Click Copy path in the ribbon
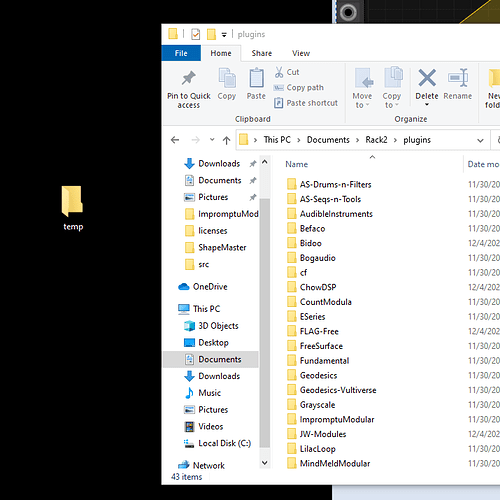Viewport: 500px width, 500px height. tap(299, 88)
